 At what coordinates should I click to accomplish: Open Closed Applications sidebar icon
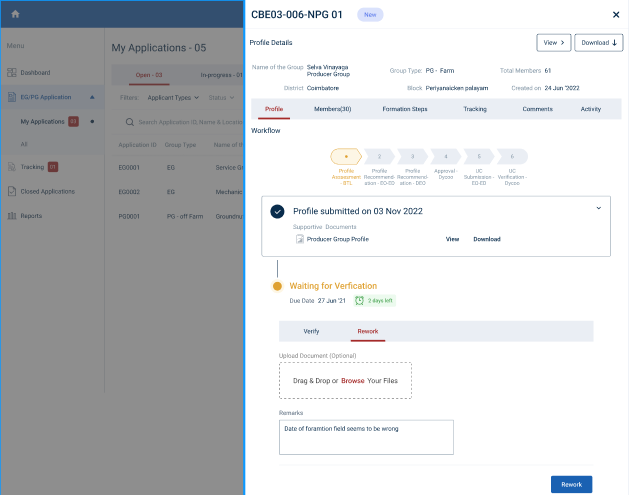coord(12,191)
